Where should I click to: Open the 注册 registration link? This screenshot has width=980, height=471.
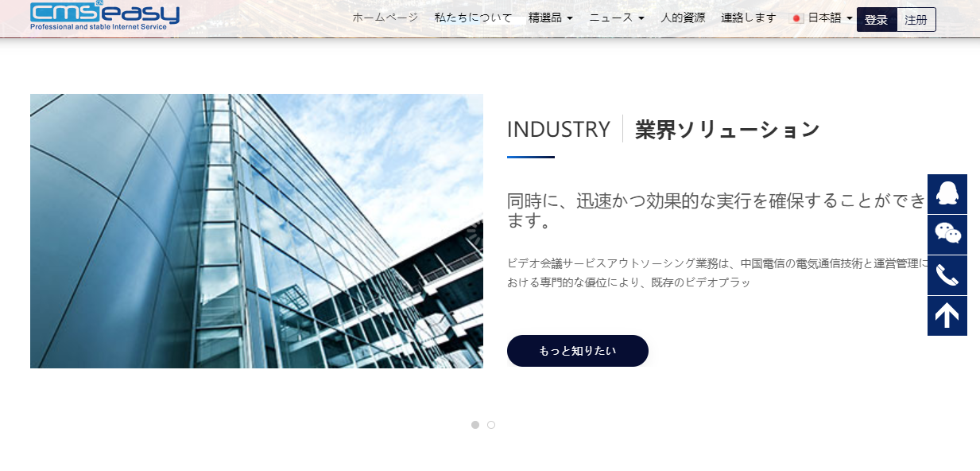tap(916, 18)
